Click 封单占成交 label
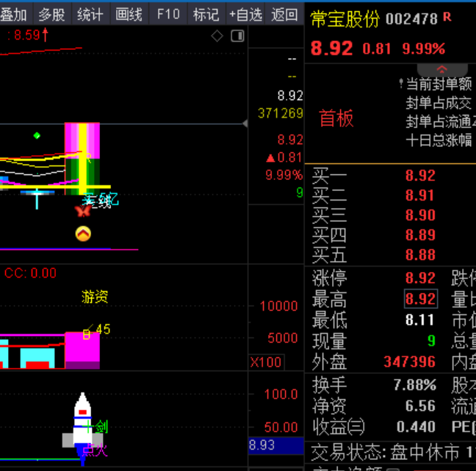The height and width of the screenshot is (471, 476). coord(439,103)
